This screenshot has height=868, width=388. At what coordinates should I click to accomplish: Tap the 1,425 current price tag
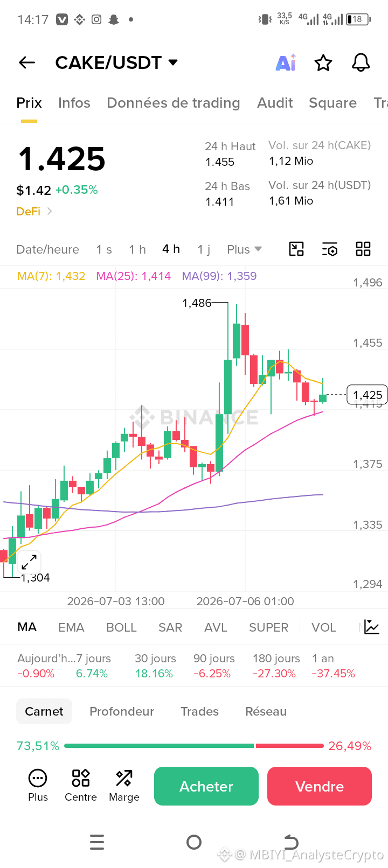tap(368, 395)
